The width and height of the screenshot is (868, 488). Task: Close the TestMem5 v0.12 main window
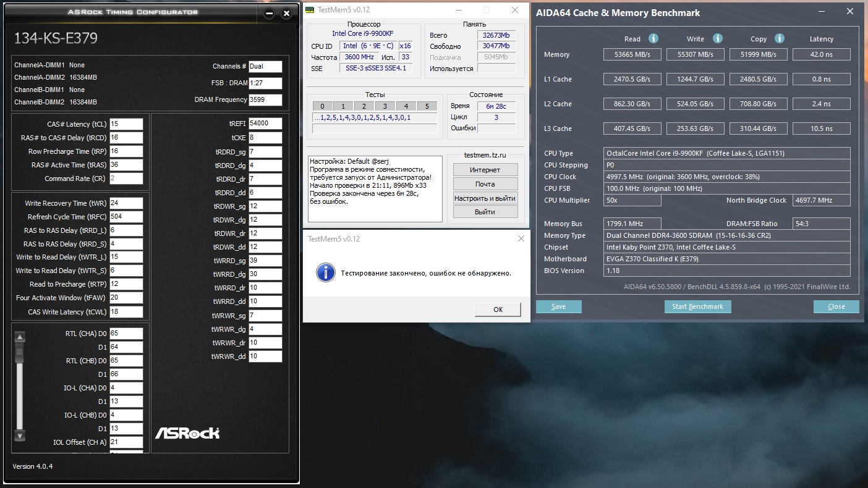515,10
